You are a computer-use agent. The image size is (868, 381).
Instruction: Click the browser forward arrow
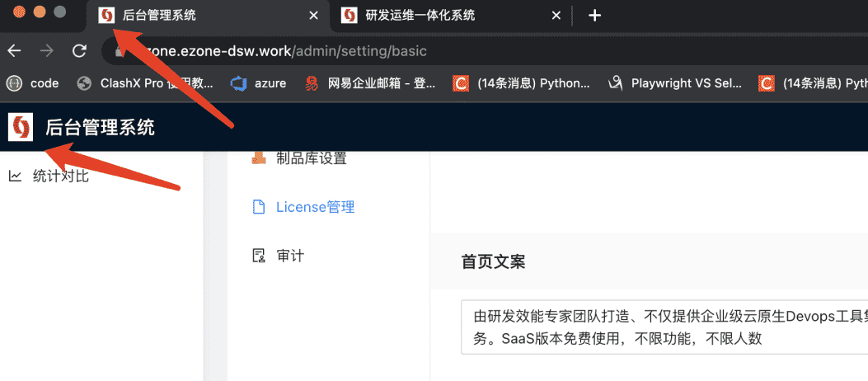point(47,51)
